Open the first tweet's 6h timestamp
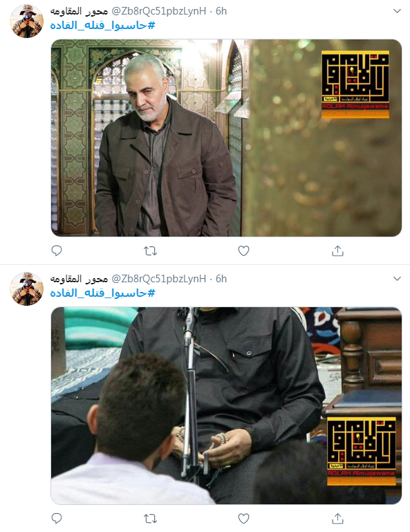 coord(221,11)
